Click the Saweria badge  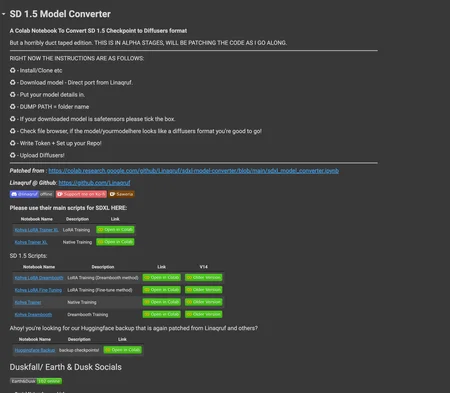coord(121,194)
